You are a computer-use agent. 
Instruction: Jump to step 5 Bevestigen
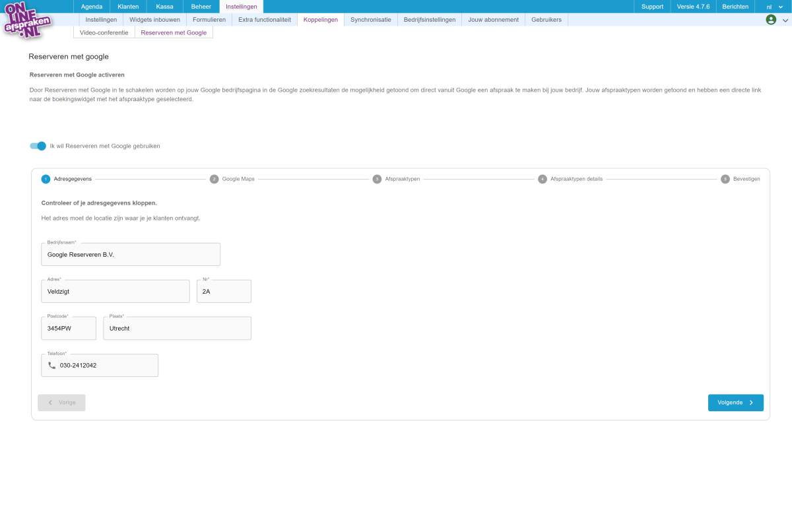(741, 179)
